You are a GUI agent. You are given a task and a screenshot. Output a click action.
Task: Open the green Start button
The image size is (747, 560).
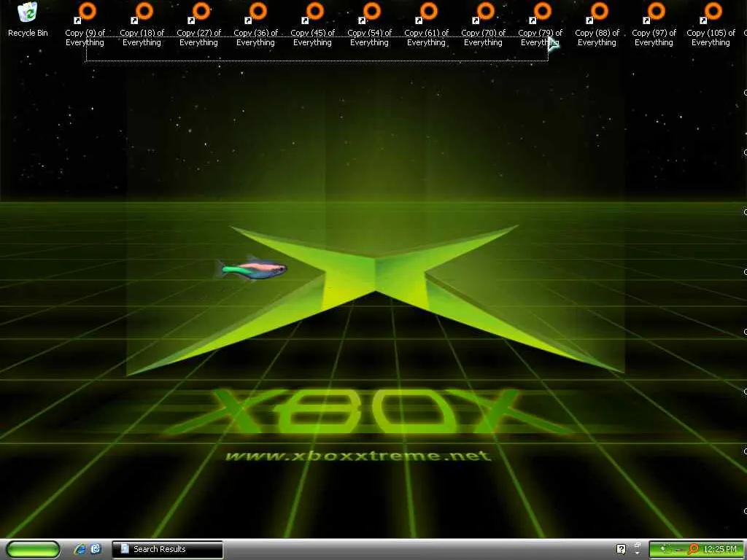pyautogui.click(x=33, y=550)
